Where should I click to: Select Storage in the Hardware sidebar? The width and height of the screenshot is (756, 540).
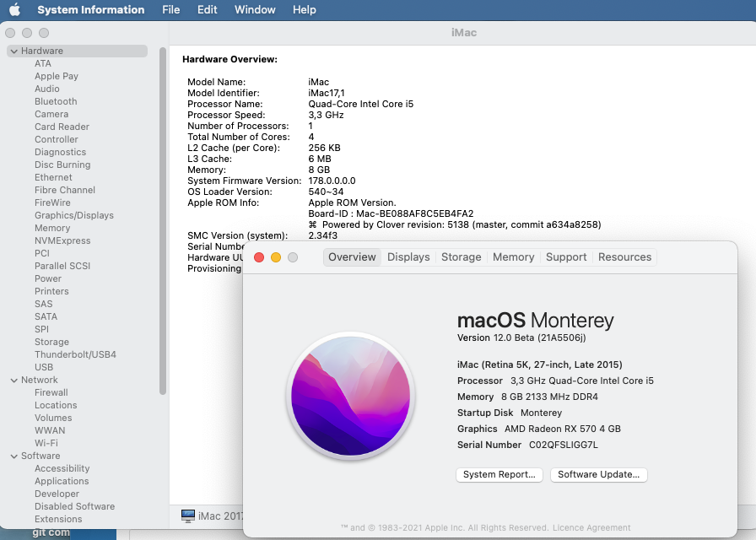(51, 342)
